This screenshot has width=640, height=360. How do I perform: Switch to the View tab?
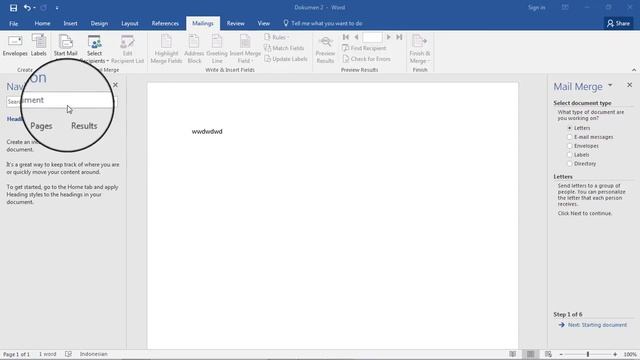264,23
